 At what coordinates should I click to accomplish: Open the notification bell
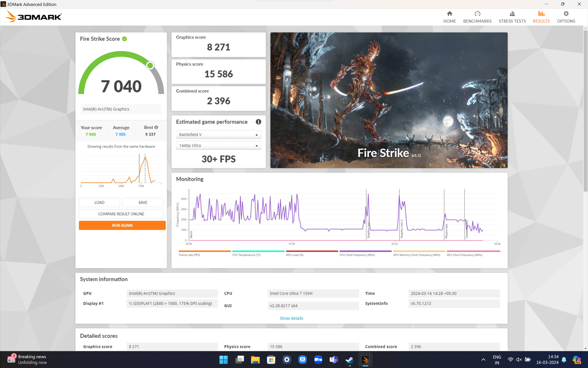point(564,359)
